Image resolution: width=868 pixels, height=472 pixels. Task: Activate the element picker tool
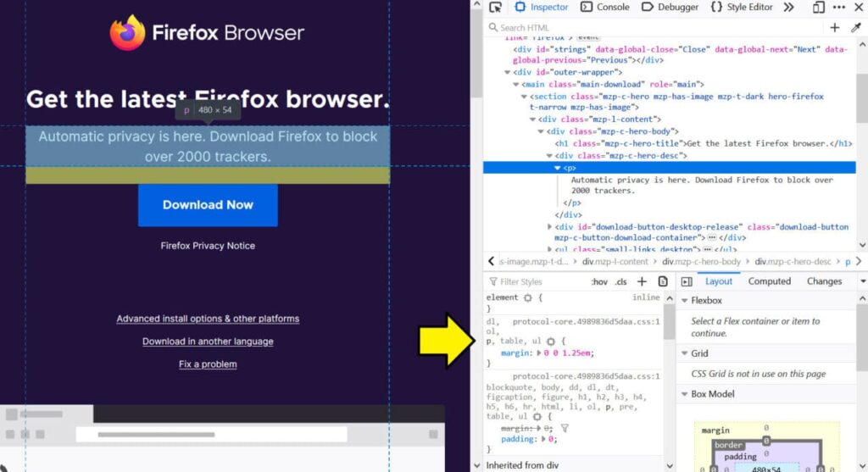495,8
